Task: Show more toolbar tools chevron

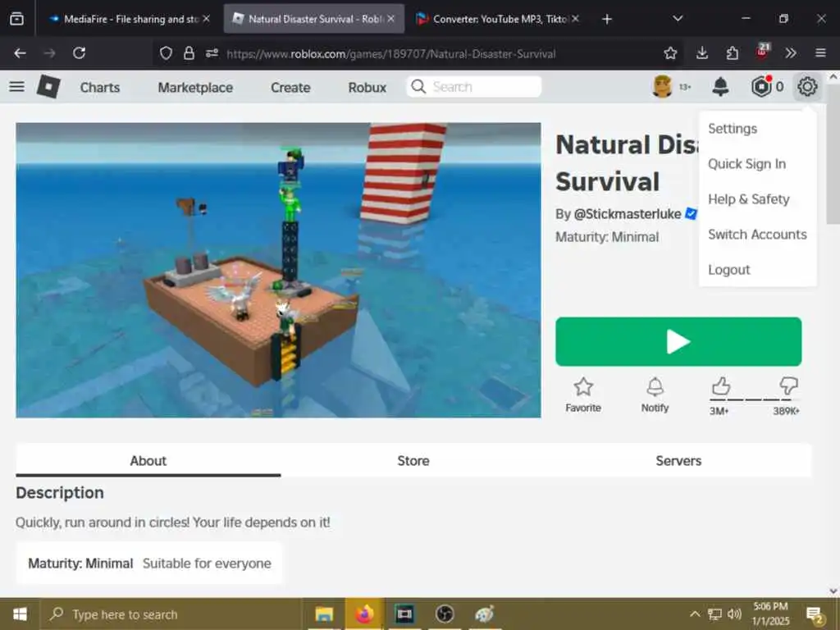Action: pos(791,53)
